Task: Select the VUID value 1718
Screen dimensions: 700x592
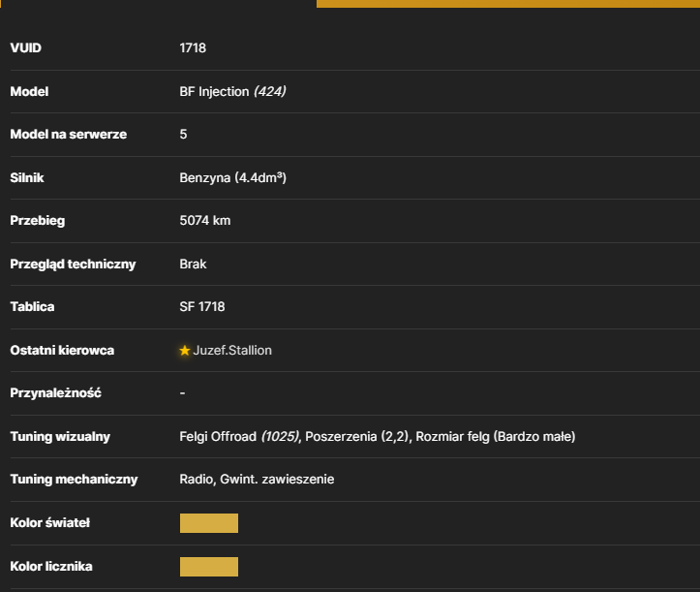Action: [193, 47]
